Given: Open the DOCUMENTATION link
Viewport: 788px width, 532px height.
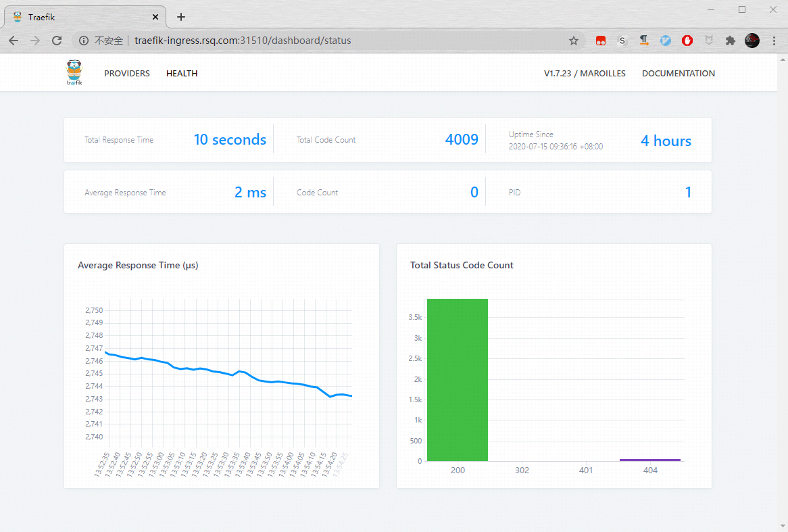Looking at the screenshot, I should (x=679, y=73).
